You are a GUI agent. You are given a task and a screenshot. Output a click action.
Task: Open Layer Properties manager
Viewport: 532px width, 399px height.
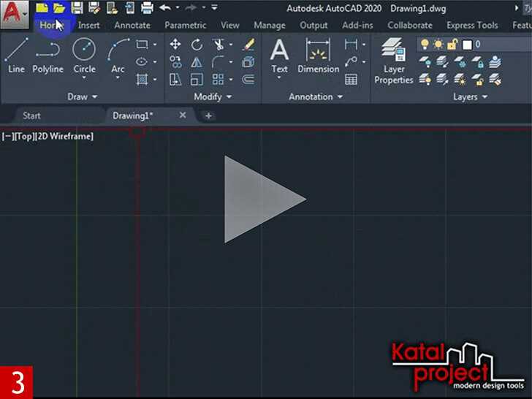coord(394,61)
